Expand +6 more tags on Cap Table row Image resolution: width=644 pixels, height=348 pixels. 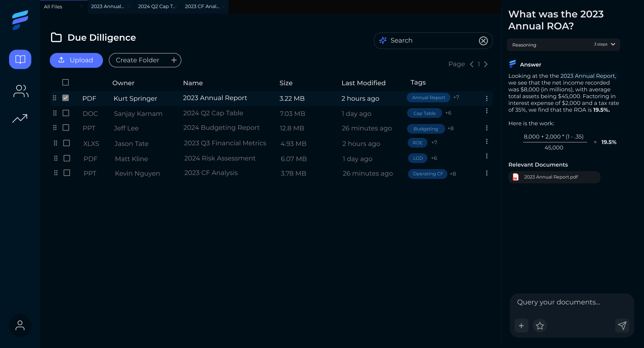coord(448,113)
